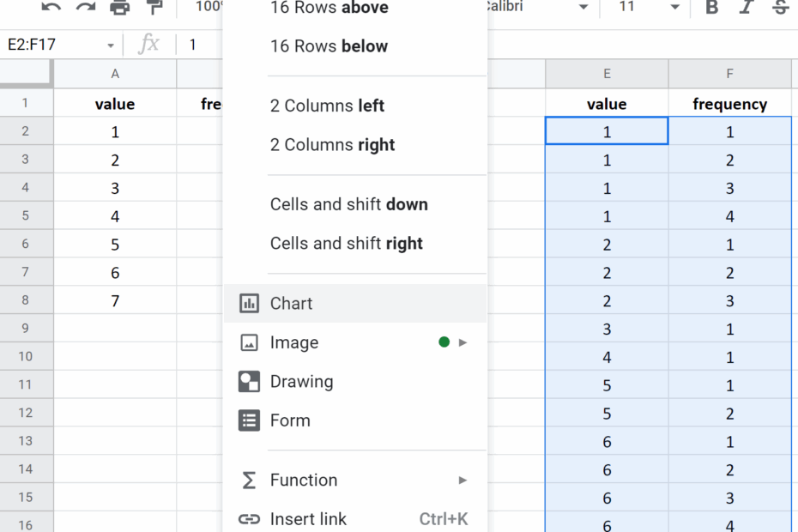This screenshot has width=798, height=532.
Task: Click the Image icon in menu
Action: [x=249, y=342]
